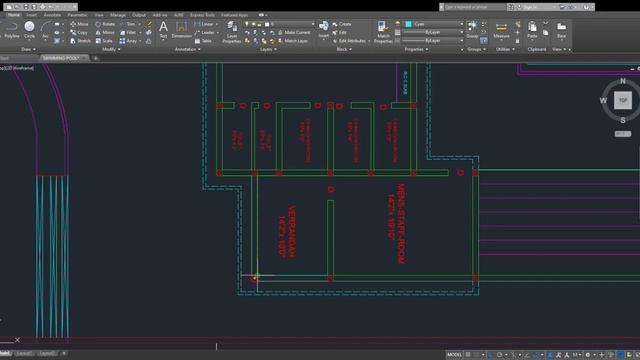The image size is (640, 360).
Task: Open the Home ribbon tab
Action: (13, 15)
